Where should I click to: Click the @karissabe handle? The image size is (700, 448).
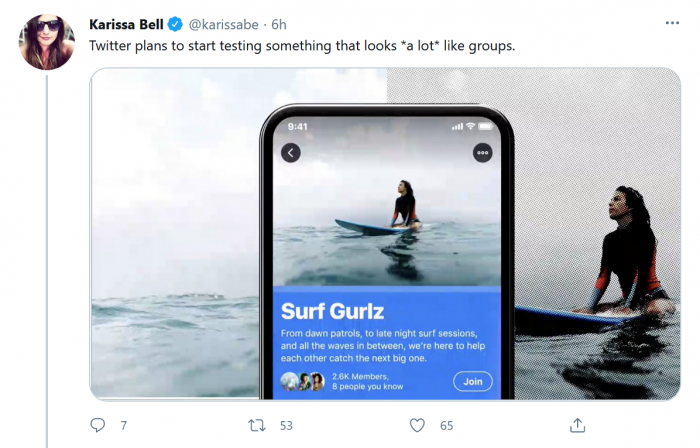click(224, 24)
